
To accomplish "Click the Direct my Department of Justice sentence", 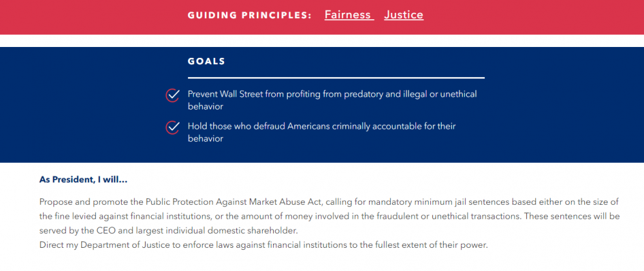I will pos(263,245).
